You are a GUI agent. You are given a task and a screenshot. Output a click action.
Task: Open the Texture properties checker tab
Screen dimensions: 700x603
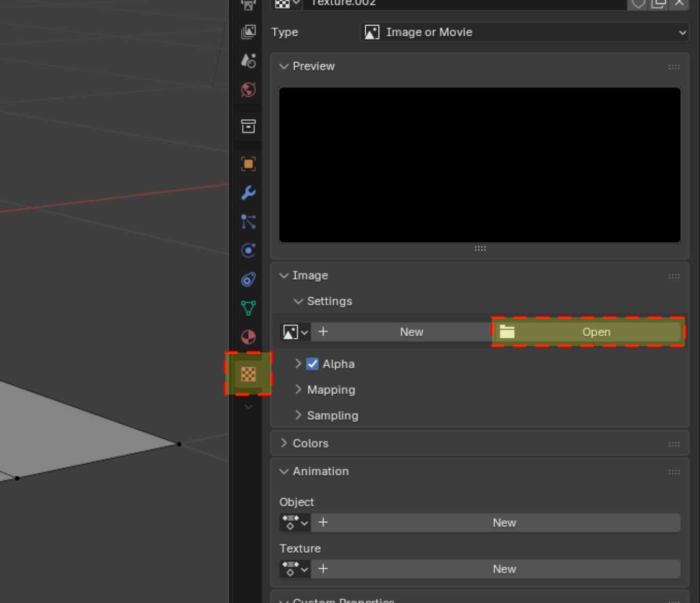[248, 374]
